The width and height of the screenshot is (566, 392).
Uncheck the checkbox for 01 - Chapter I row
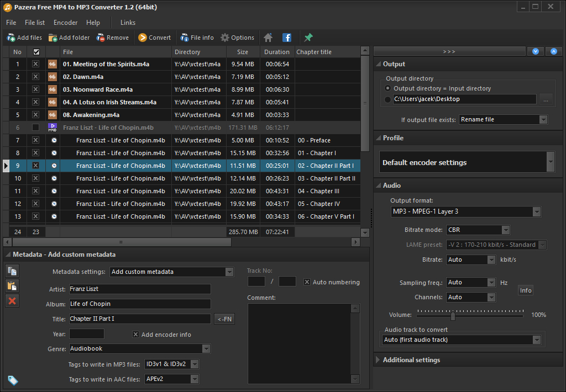coord(35,153)
